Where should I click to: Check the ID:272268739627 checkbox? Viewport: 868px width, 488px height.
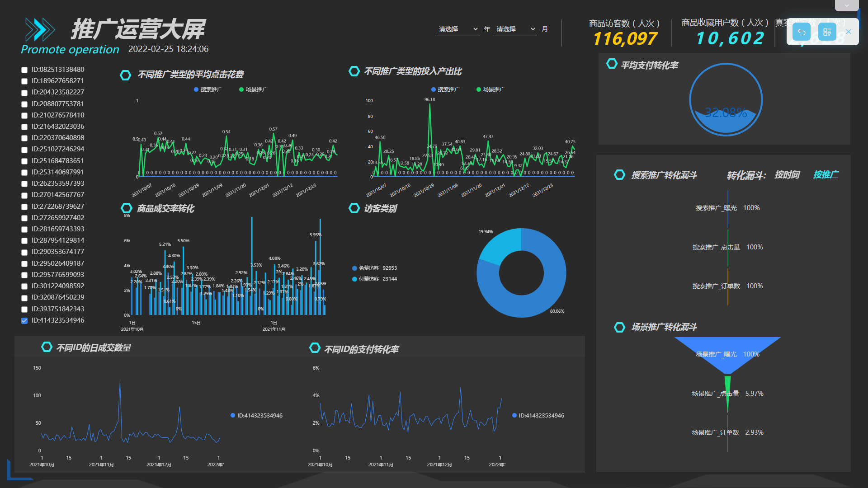click(x=24, y=207)
